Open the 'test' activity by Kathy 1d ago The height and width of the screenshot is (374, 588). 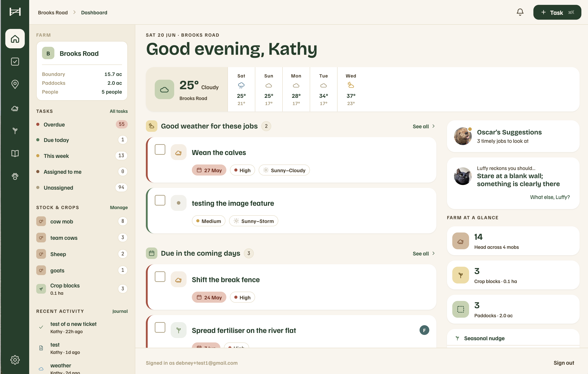(x=82, y=348)
